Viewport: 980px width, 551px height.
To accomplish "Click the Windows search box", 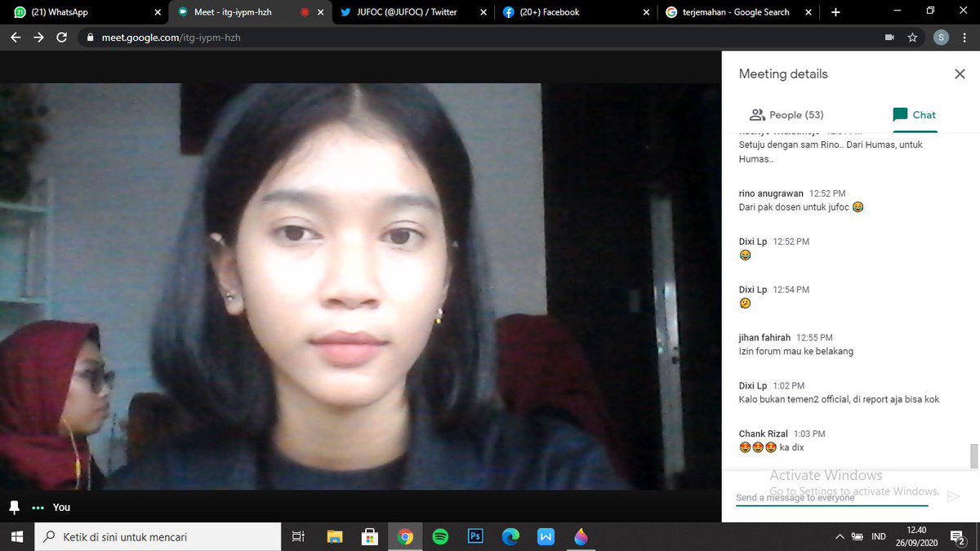I will pyautogui.click(x=158, y=537).
